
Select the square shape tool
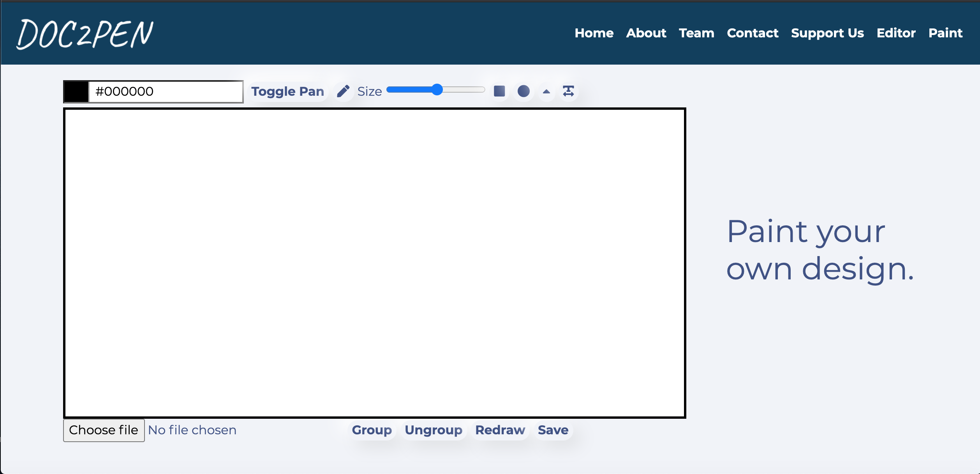500,91
